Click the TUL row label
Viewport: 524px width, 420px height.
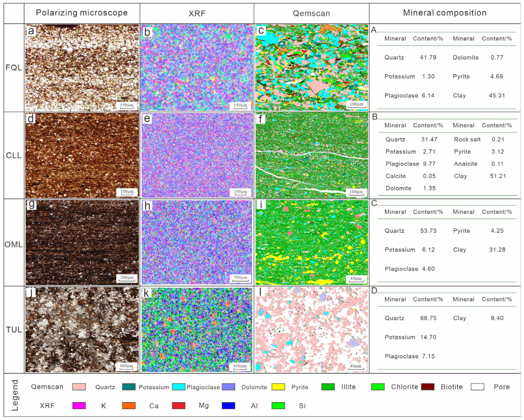[x=14, y=330]
